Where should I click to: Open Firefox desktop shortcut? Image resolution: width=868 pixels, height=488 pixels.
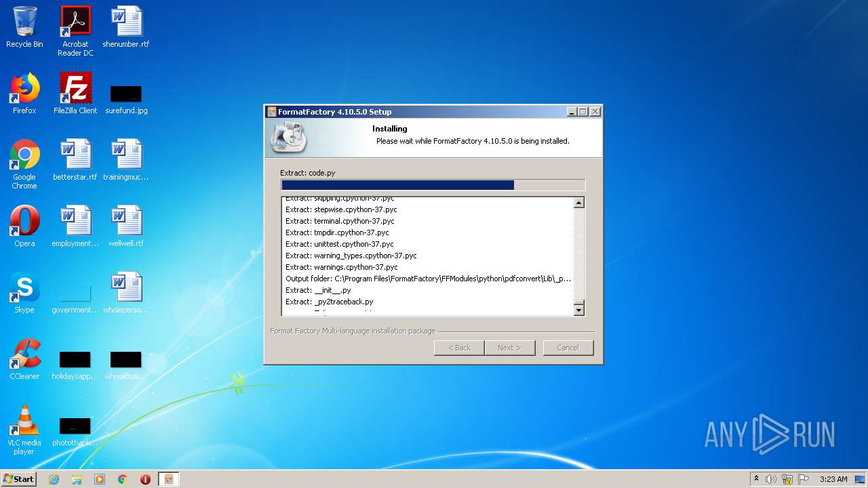24,94
